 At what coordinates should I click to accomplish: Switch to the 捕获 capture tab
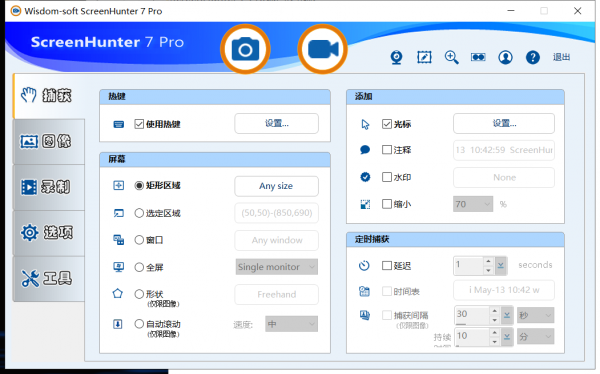tap(49, 96)
